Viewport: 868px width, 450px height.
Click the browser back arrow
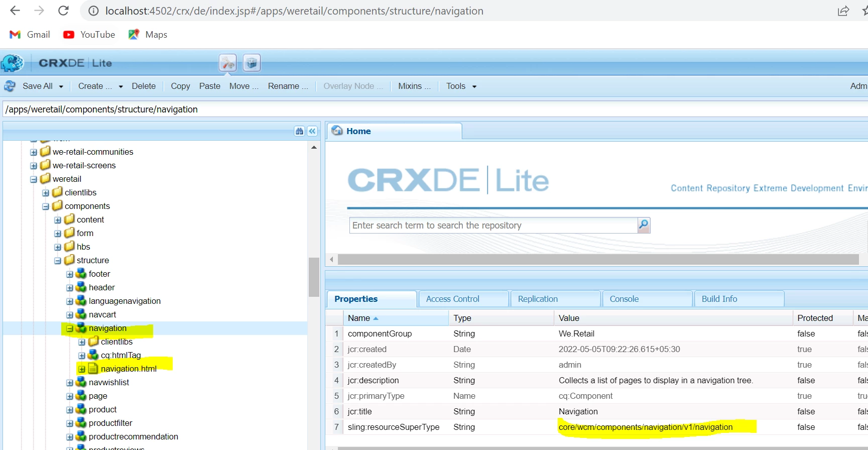pyautogui.click(x=15, y=11)
